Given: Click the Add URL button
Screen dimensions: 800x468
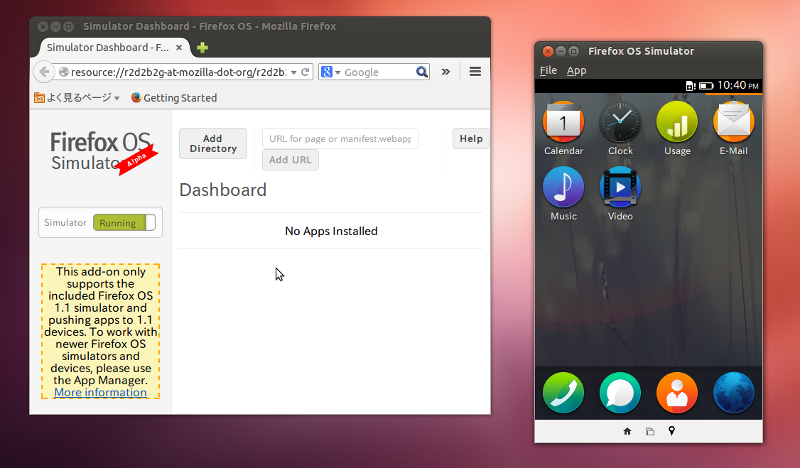Looking at the screenshot, I should [x=290, y=160].
